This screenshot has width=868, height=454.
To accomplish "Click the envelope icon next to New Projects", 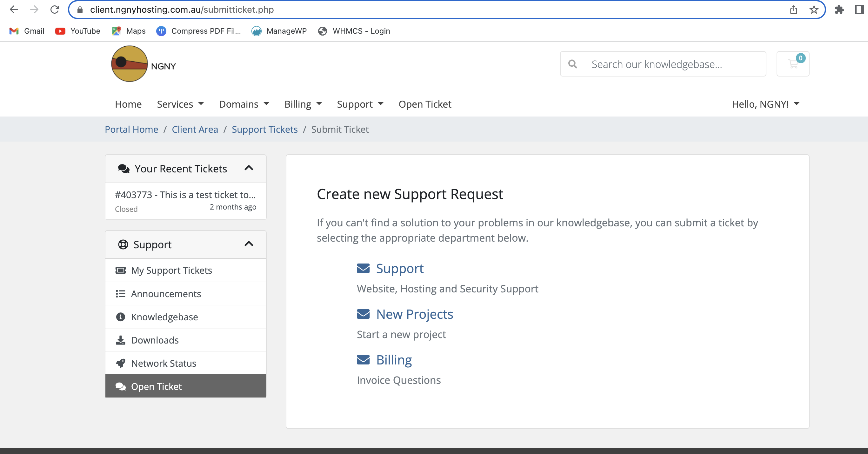I will (363, 314).
